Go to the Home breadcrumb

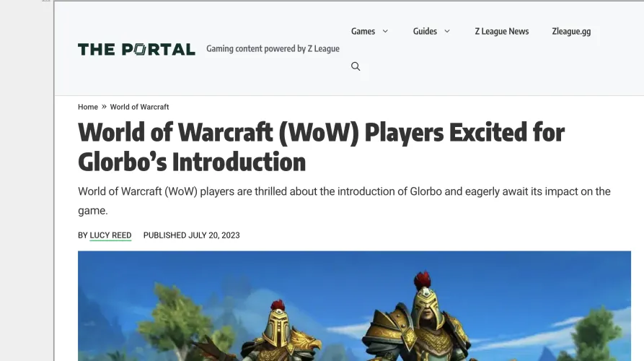pos(88,107)
